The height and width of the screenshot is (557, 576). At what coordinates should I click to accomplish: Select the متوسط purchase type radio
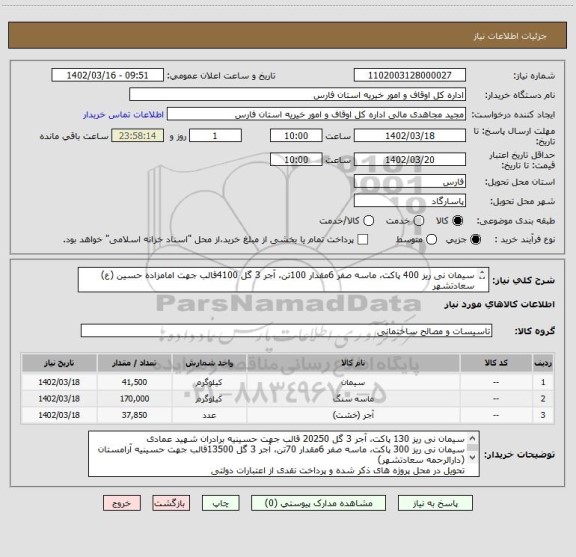coord(431,240)
